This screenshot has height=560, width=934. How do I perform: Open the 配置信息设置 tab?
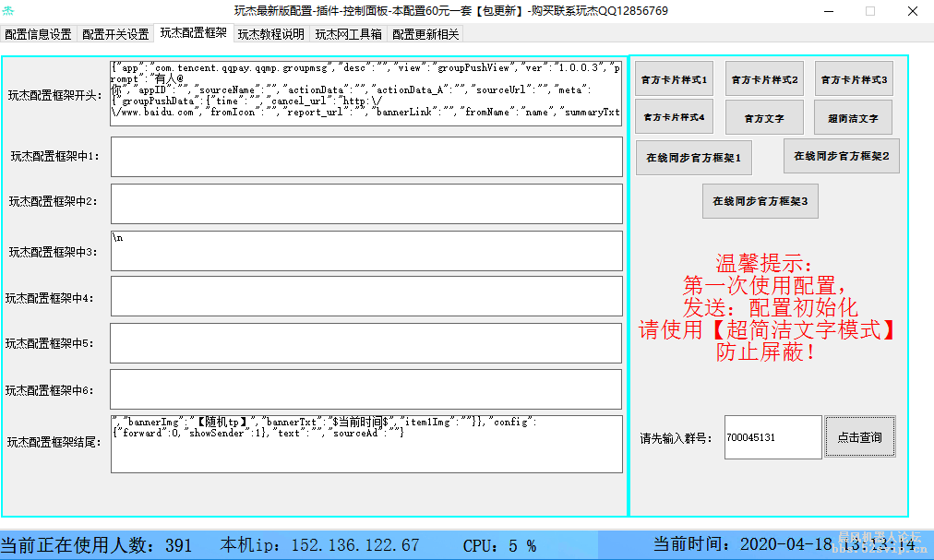tap(38, 34)
